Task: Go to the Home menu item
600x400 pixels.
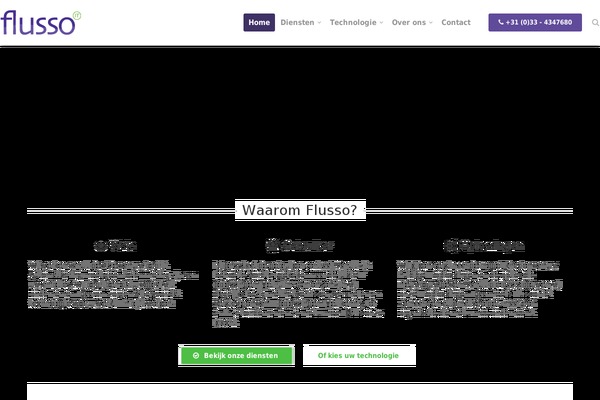Action: point(259,23)
